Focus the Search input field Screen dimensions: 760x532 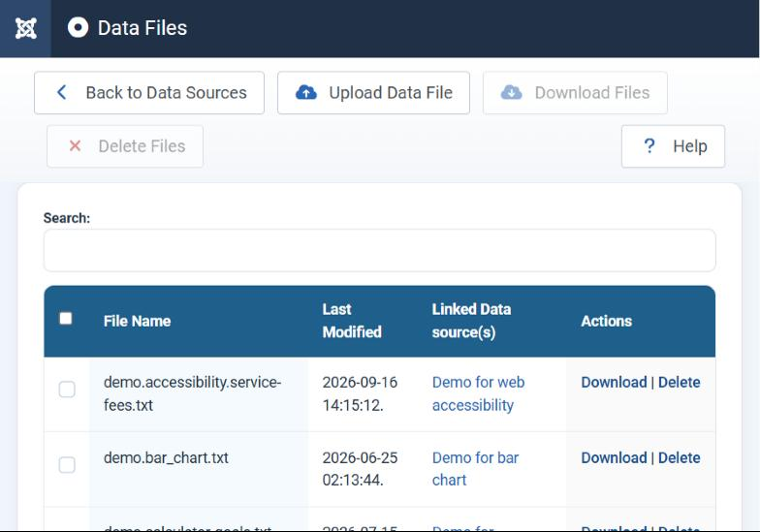click(x=380, y=250)
